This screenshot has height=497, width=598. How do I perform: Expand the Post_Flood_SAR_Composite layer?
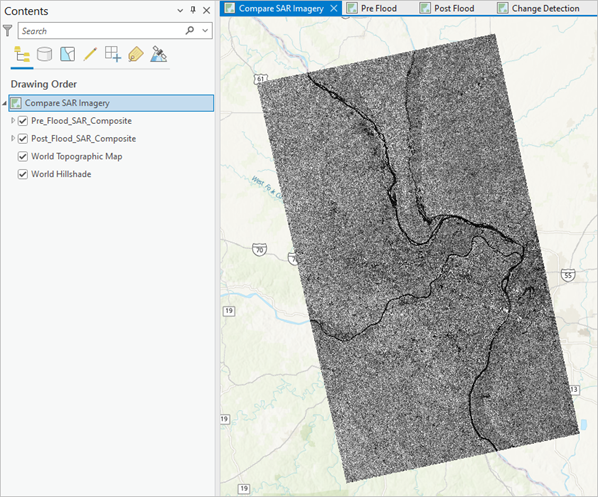click(13, 138)
